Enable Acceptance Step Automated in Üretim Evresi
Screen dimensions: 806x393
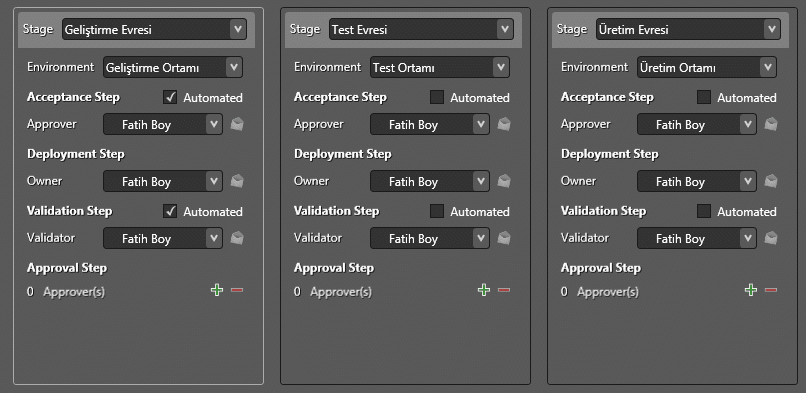pyautogui.click(x=704, y=97)
